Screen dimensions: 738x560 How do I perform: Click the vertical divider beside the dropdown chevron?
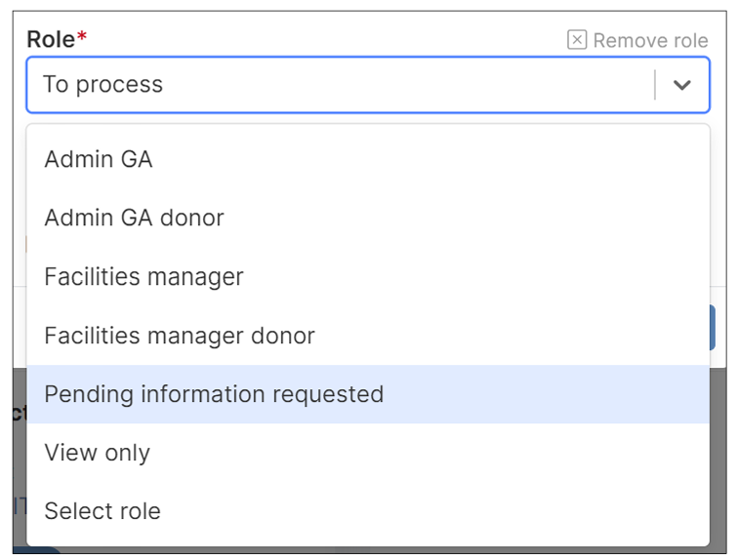coord(655,85)
